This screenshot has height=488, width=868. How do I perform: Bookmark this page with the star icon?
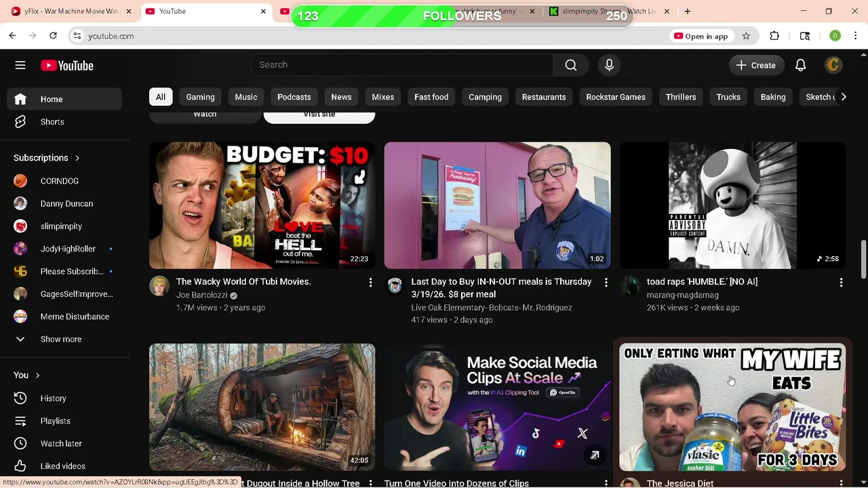(x=746, y=36)
